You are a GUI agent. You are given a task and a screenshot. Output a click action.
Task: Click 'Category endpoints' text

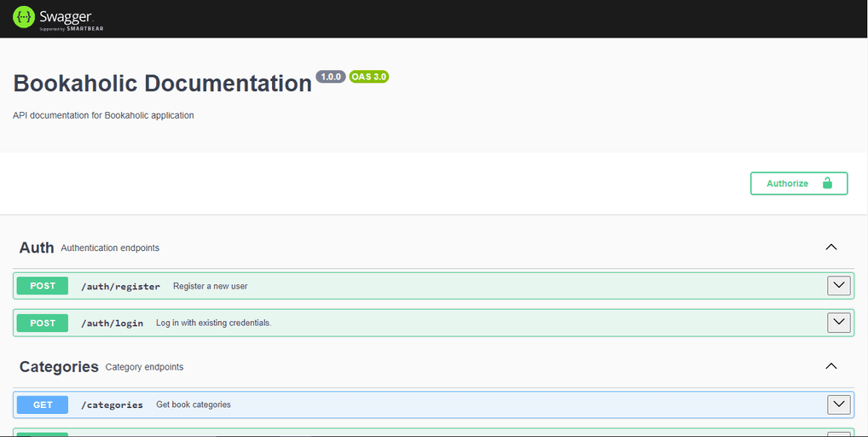click(144, 367)
